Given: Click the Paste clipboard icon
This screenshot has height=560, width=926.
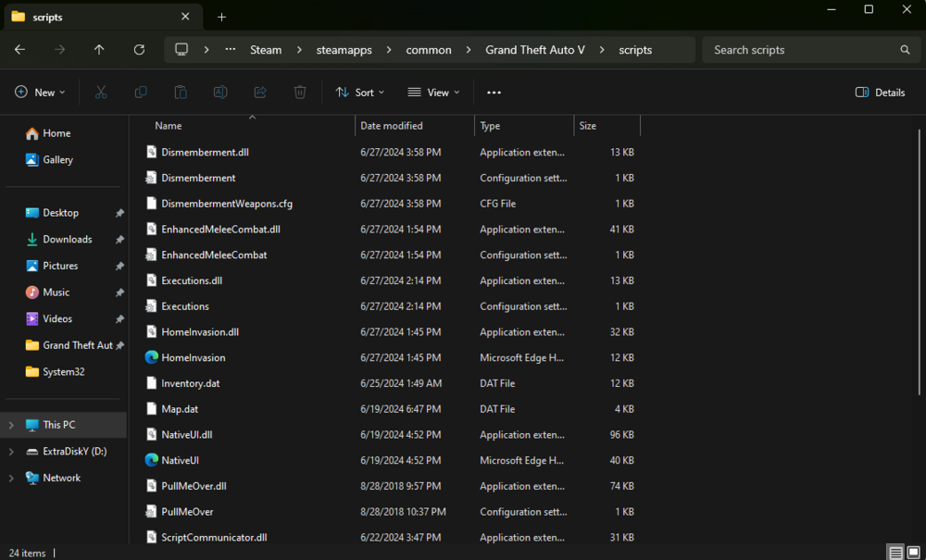Looking at the screenshot, I should [x=181, y=93].
